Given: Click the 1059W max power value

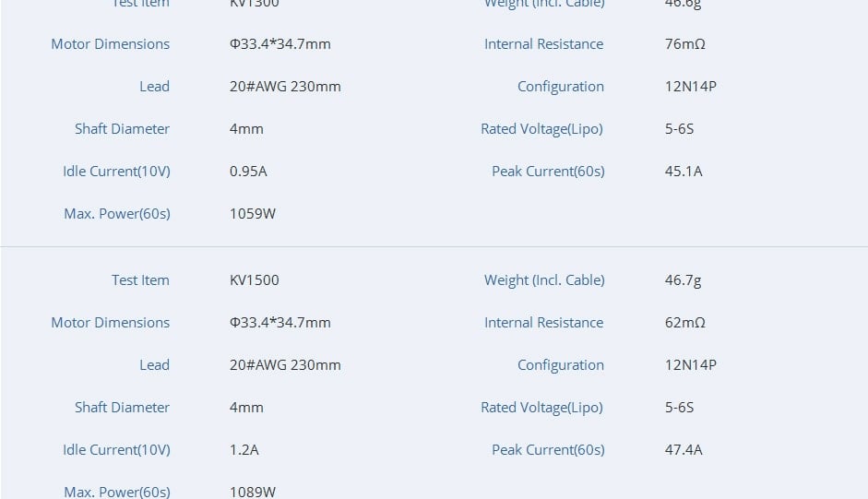Looking at the screenshot, I should (253, 214).
